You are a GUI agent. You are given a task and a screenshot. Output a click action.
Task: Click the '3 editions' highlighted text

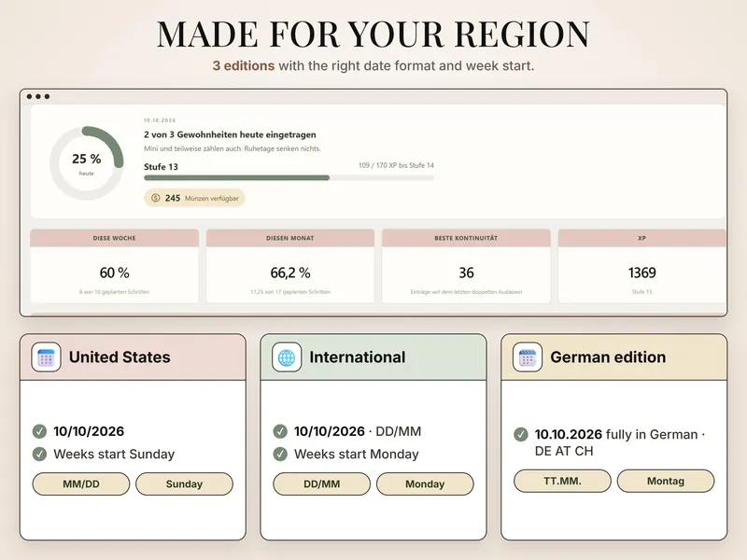point(244,65)
